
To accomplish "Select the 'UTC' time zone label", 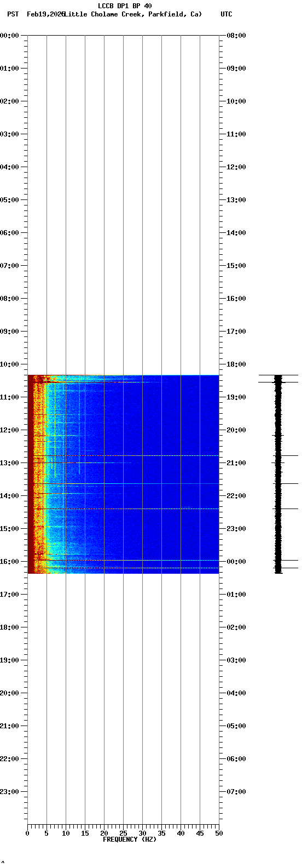I will click(x=226, y=14).
